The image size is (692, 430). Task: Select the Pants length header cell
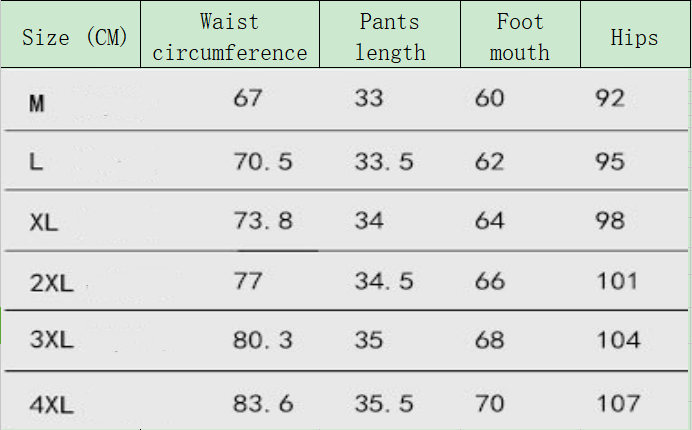pos(390,37)
